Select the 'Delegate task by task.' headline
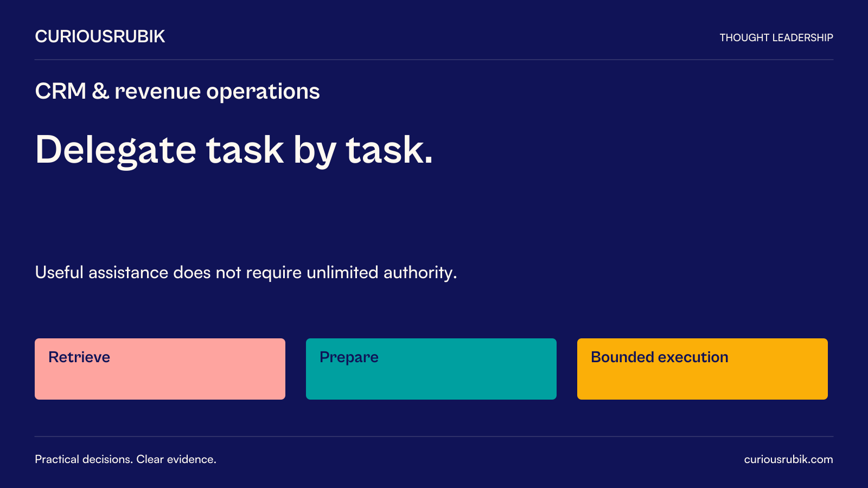The width and height of the screenshot is (868, 488). pos(234,150)
